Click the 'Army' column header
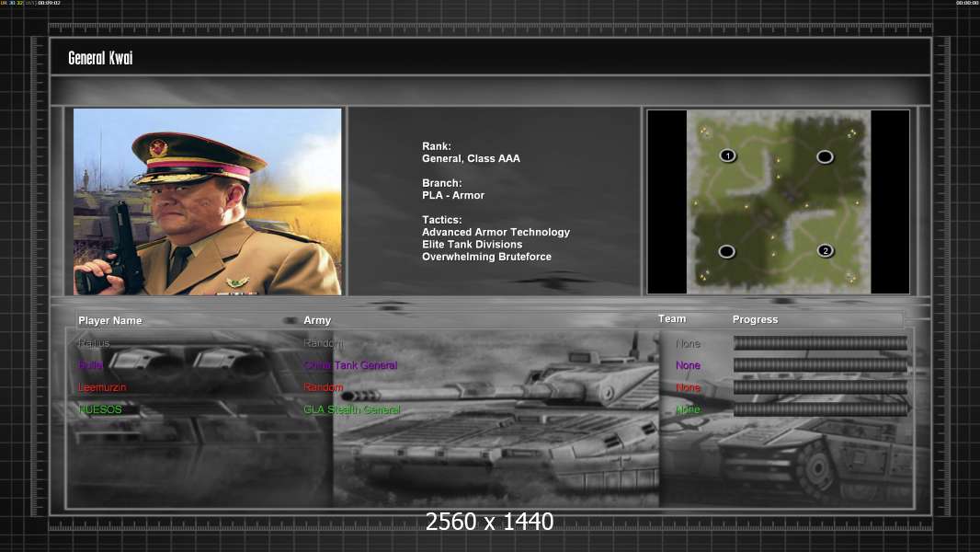Screen dimensions: 980x552 pyautogui.click(x=317, y=320)
